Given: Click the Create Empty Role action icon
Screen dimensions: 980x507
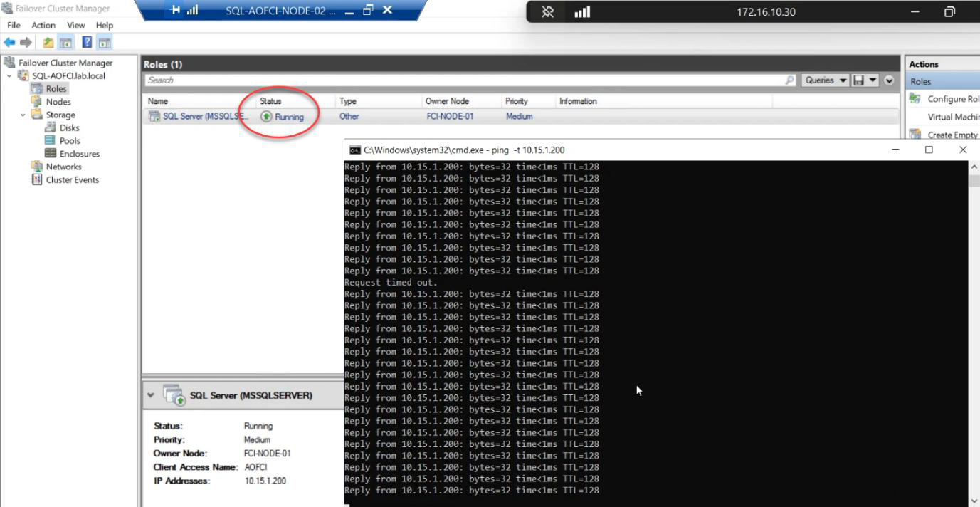Looking at the screenshot, I should point(915,134).
